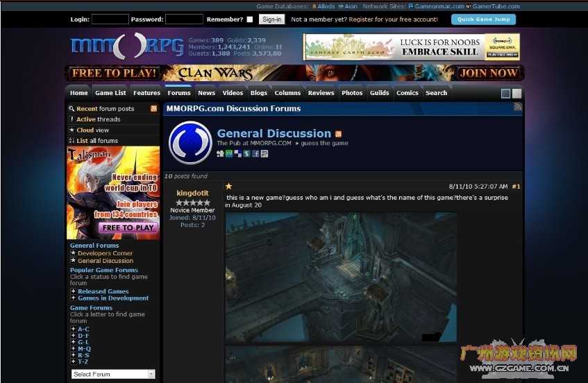Open the Photos tab
Screen dimensions: 588x383
click(x=352, y=93)
